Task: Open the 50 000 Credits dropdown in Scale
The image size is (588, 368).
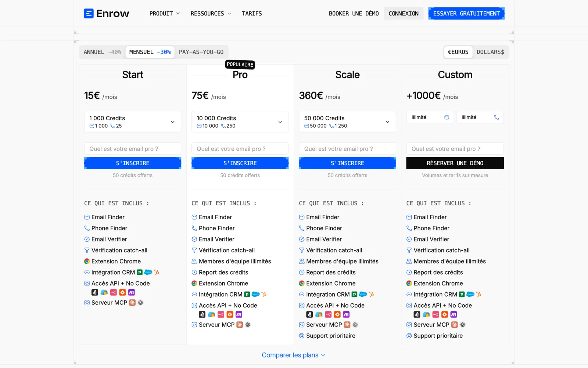Action: coord(347,121)
